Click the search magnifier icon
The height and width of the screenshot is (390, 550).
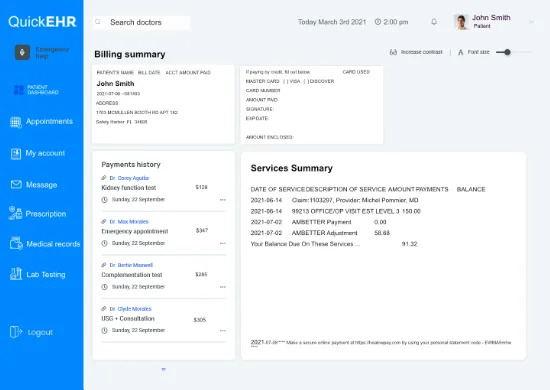[x=98, y=22]
